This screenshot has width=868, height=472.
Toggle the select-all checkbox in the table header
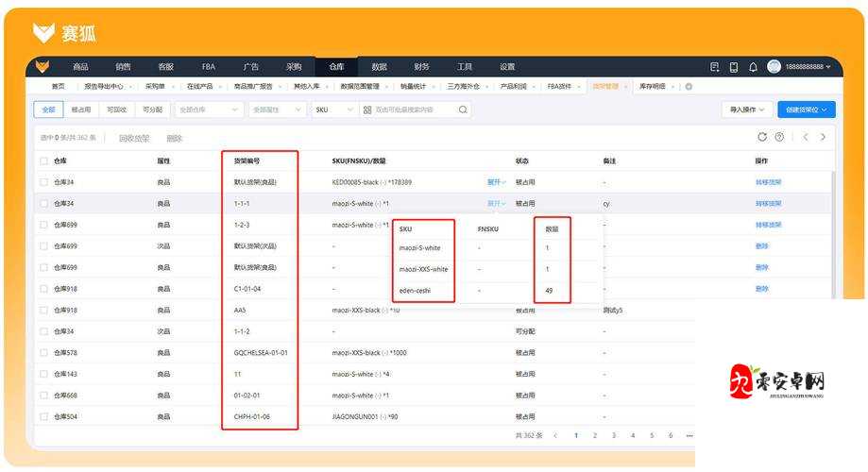click(x=43, y=161)
